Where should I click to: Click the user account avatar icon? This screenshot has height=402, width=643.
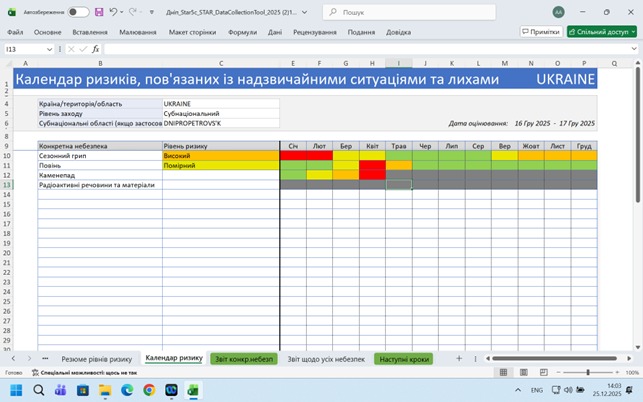[557, 12]
